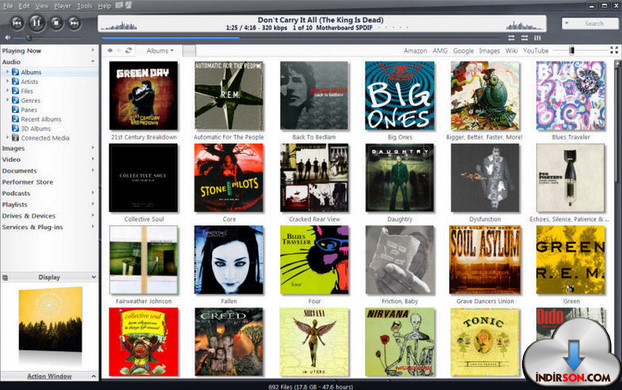Open the Automatic For The People album
Screen dimensions: 622x390
(x=229, y=96)
